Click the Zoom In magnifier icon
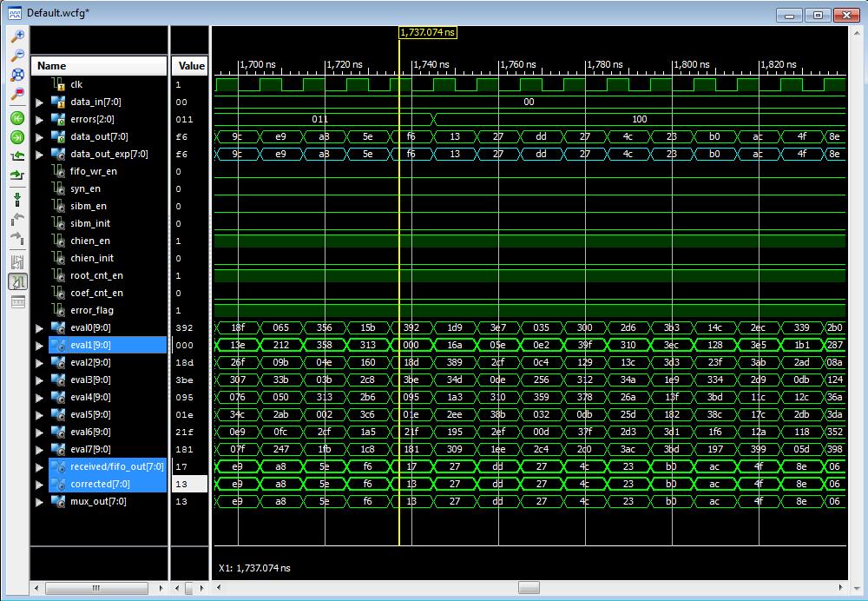Image resolution: width=868 pixels, height=601 pixels. [17, 36]
